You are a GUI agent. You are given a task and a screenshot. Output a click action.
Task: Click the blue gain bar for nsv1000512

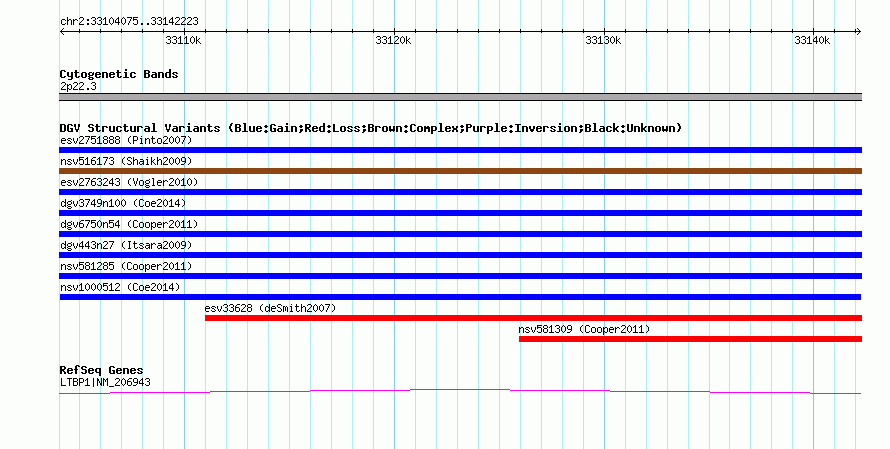(460, 297)
